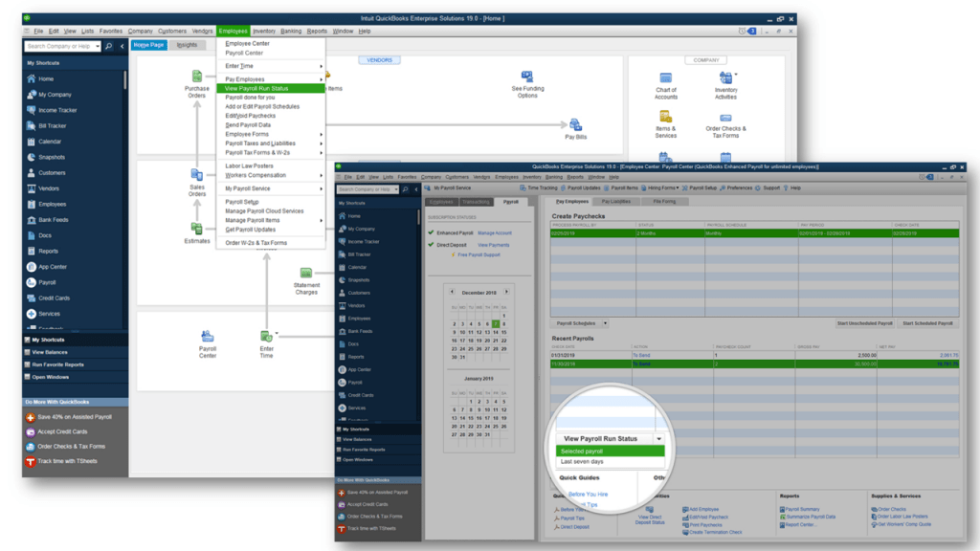
Task: Open Credit Cards in Home window sidebar
Action: pyautogui.click(x=54, y=298)
